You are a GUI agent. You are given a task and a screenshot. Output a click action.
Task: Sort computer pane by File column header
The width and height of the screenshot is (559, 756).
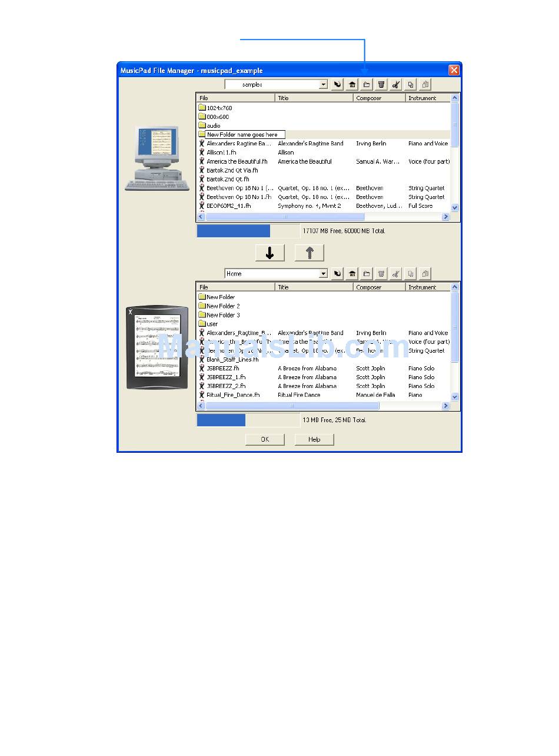(x=236, y=98)
